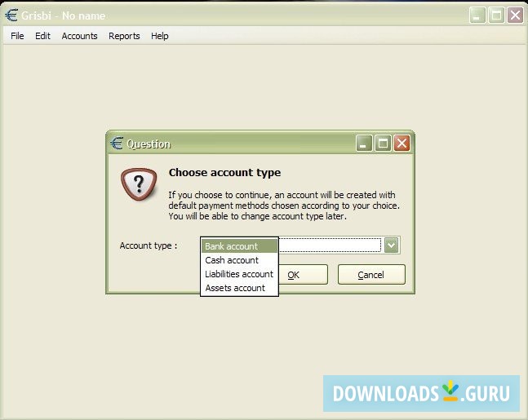The height and width of the screenshot is (420, 528).
Task: Close the Question dialog
Action: (402, 144)
